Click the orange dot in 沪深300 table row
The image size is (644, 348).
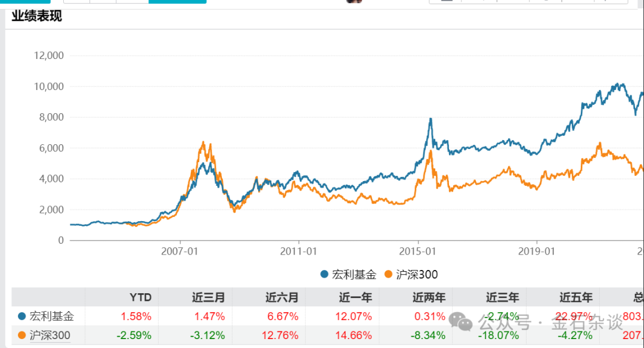[x=22, y=336]
